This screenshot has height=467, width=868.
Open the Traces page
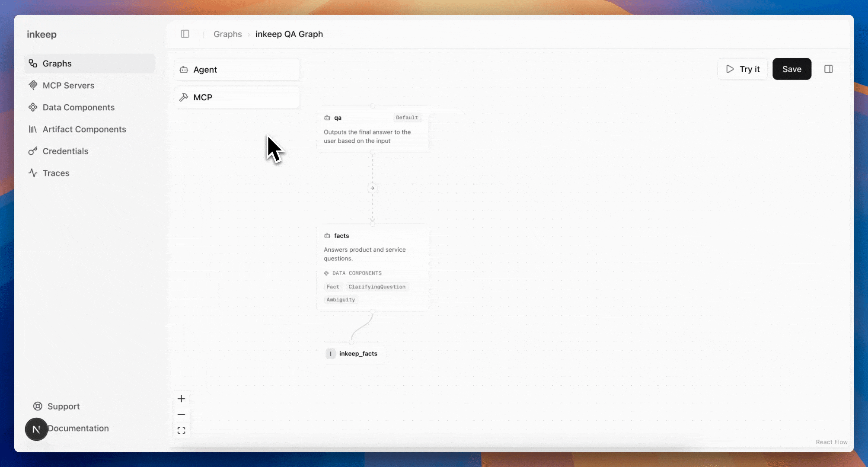point(56,173)
